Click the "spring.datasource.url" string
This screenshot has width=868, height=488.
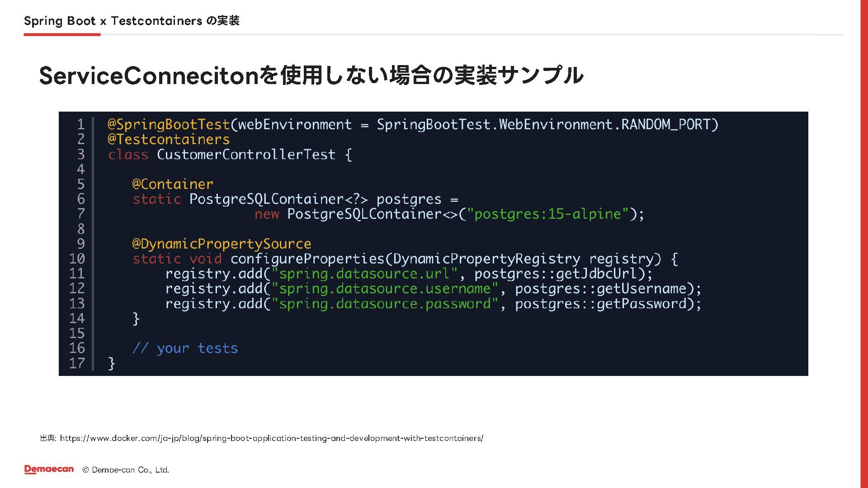click(364, 273)
